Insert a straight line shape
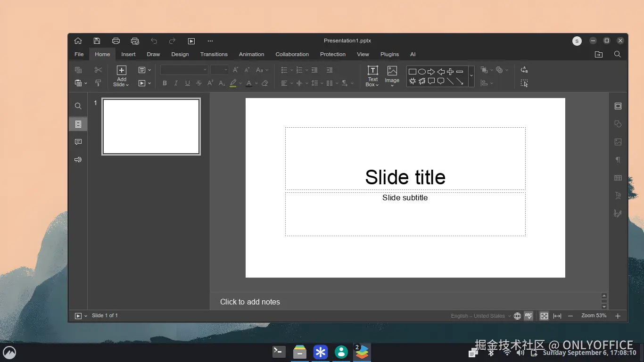 (x=450, y=81)
